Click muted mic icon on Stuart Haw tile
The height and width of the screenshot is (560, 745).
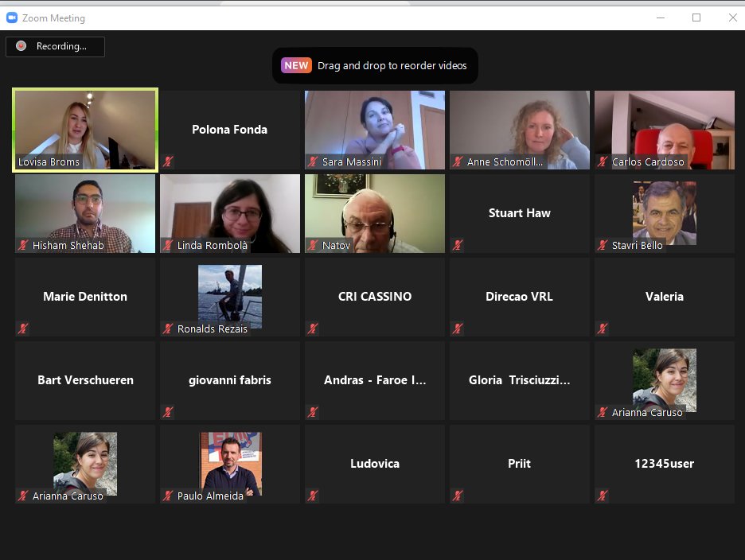458,245
